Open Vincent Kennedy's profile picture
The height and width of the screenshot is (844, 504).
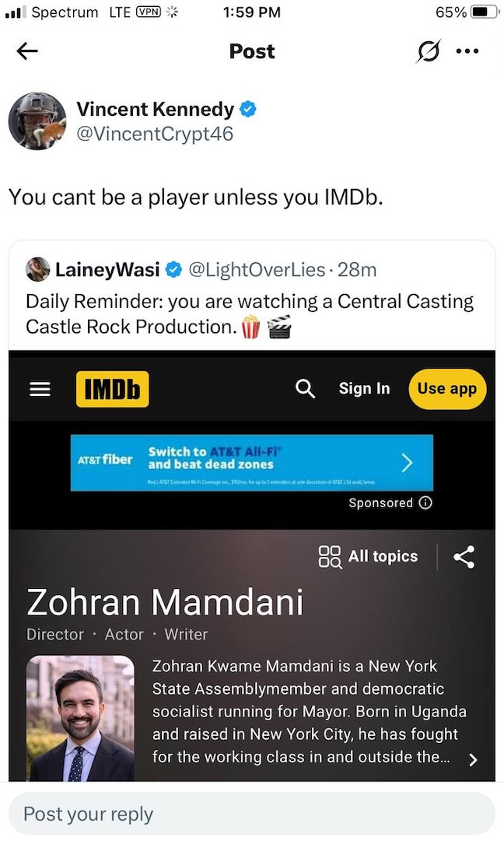tap(36, 121)
